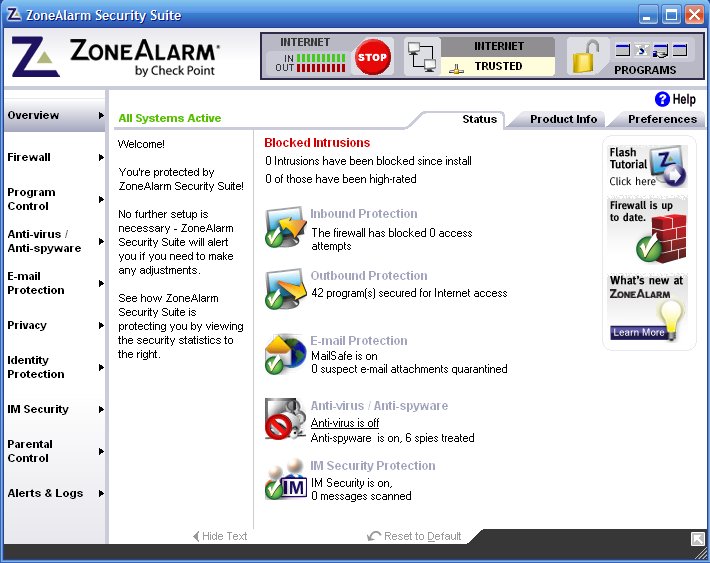The width and height of the screenshot is (710, 563).
Task: Expand the IM Security menu arrow
Action: [101, 409]
